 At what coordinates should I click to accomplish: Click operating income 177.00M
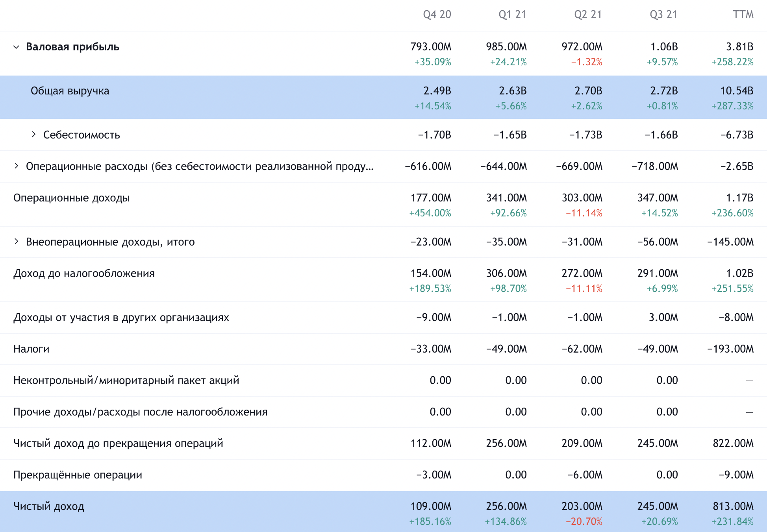point(431,198)
